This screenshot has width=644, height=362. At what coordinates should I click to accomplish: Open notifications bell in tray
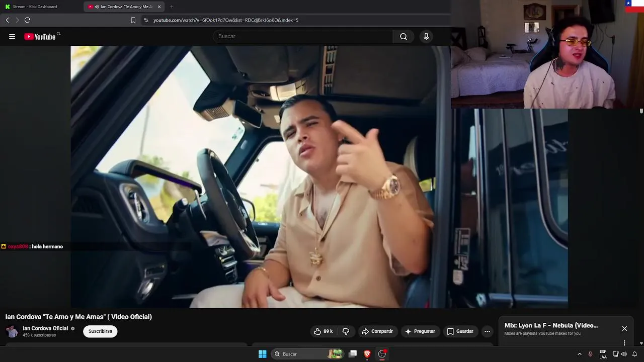tap(634, 354)
